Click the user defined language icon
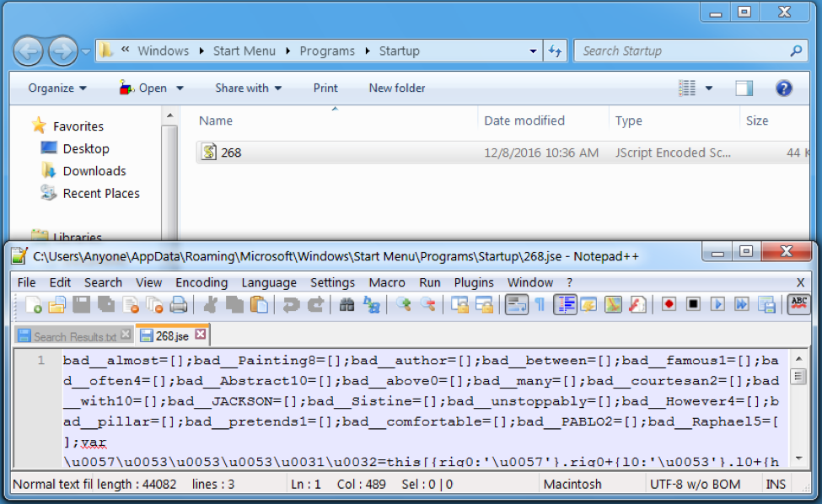The image size is (822, 504). click(x=588, y=304)
